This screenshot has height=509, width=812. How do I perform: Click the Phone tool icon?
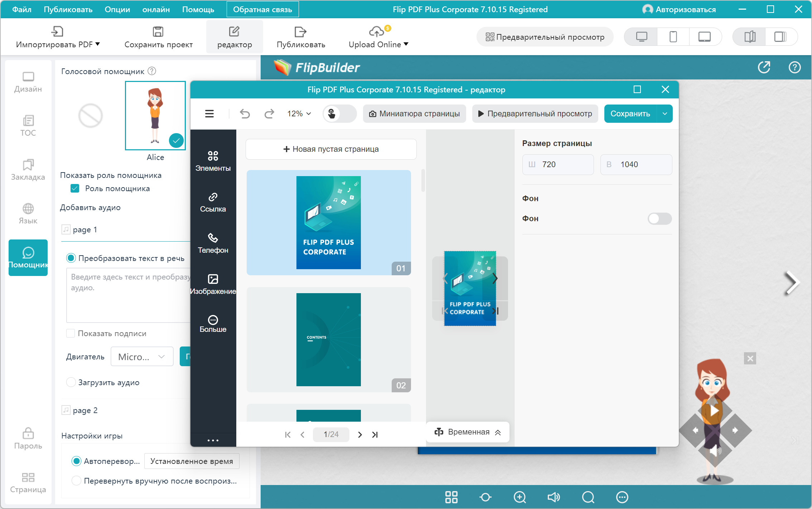click(213, 243)
